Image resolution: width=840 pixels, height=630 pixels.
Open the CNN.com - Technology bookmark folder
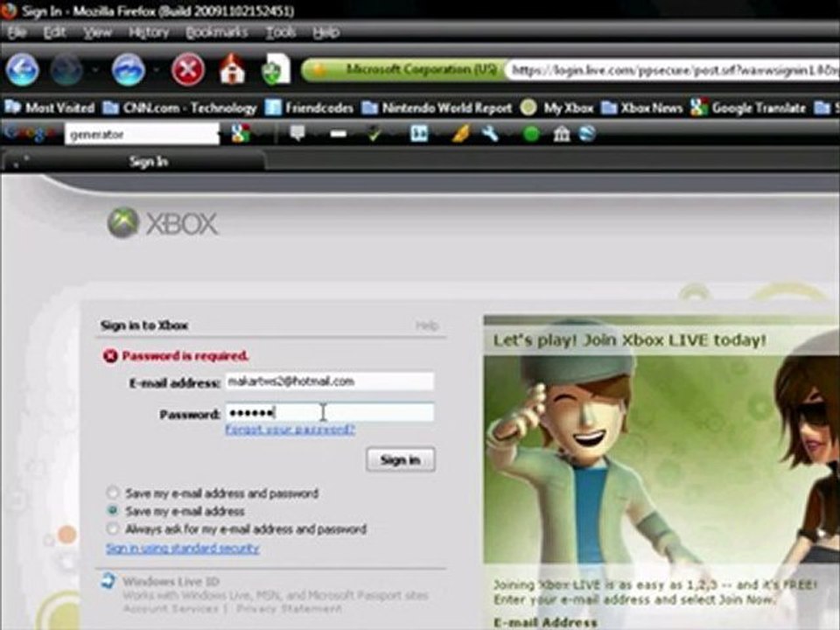tap(180, 108)
